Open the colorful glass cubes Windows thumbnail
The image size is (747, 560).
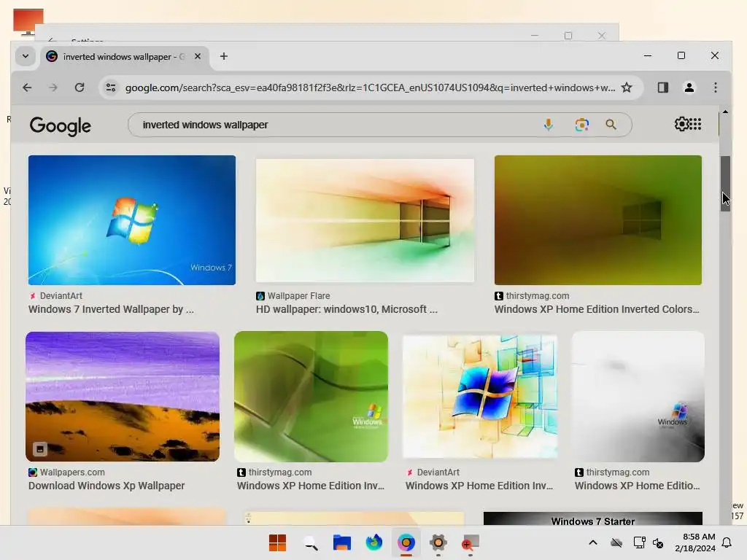(x=480, y=397)
